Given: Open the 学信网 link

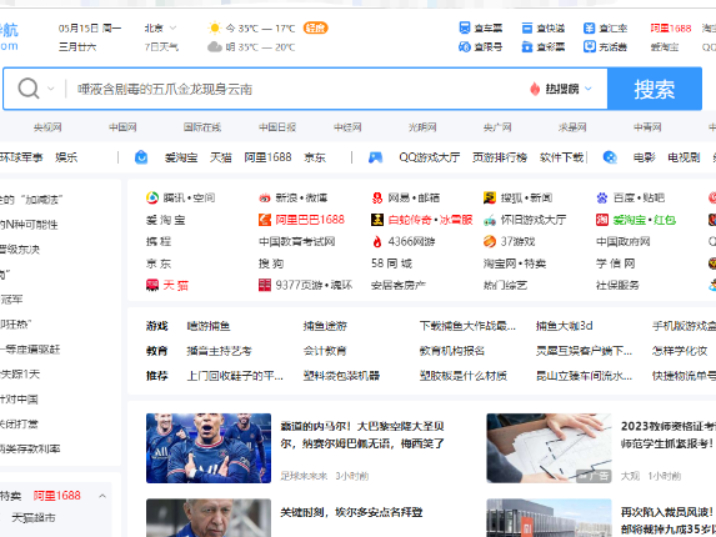Looking at the screenshot, I should coord(615,263).
